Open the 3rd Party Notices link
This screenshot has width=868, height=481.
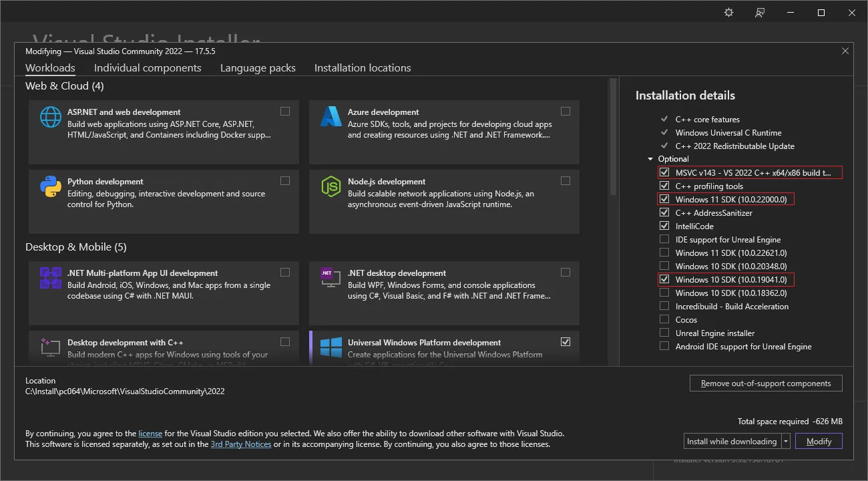tap(241, 444)
